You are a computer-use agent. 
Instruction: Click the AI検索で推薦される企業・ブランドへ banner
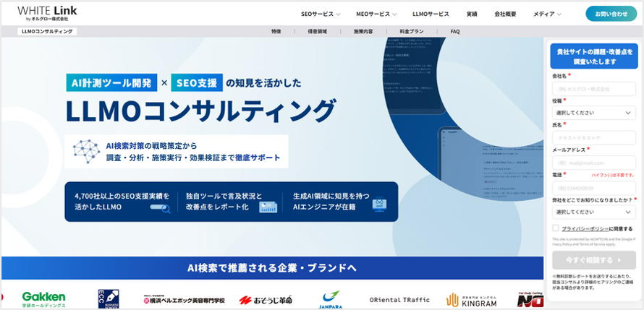coord(272,268)
